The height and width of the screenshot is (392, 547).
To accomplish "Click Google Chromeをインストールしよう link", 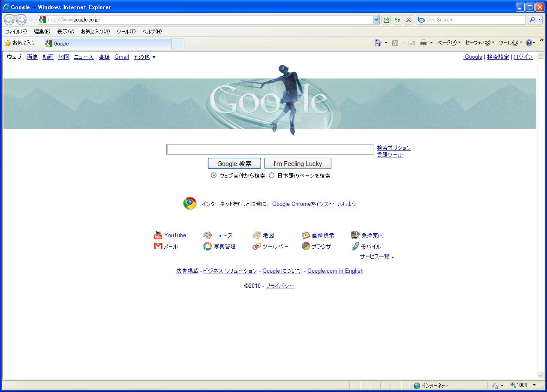I will pos(314,204).
